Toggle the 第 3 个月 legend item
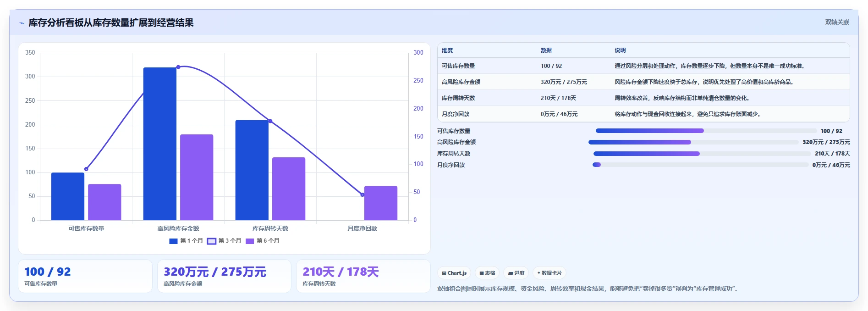The height and width of the screenshot is (311, 868). (x=224, y=241)
